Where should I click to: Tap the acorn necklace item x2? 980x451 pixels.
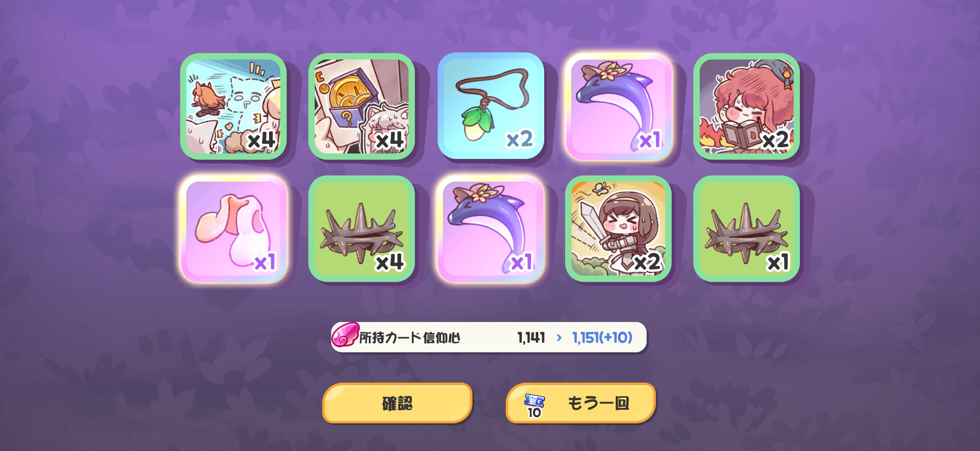pos(490,106)
